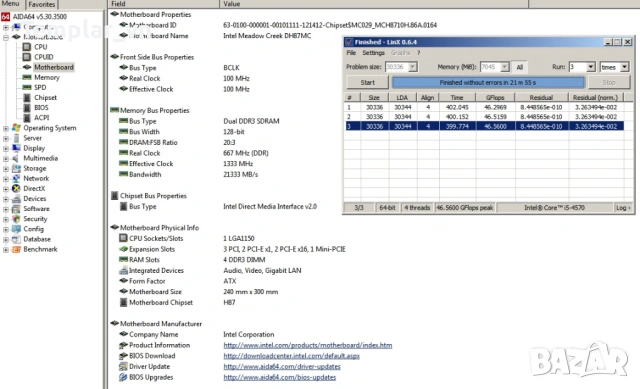
Task: Click the Memory (MiB) input field
Action: pyautogui.click(x=490, y=67)
